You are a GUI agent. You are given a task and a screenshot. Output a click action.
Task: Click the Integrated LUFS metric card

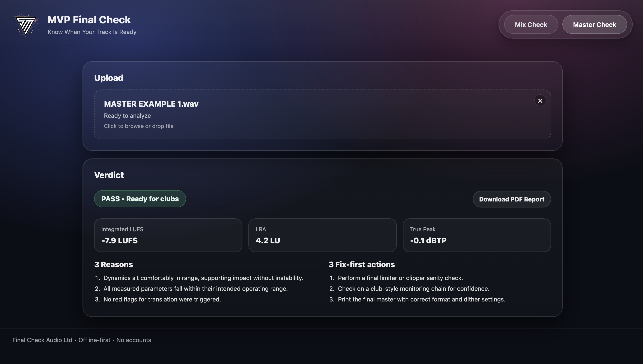tap(168, 235)
